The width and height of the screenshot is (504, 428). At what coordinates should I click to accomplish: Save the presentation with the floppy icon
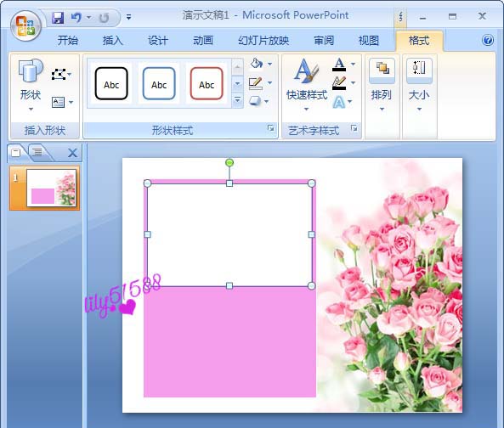pyautogui.click(x=58, y=17)
